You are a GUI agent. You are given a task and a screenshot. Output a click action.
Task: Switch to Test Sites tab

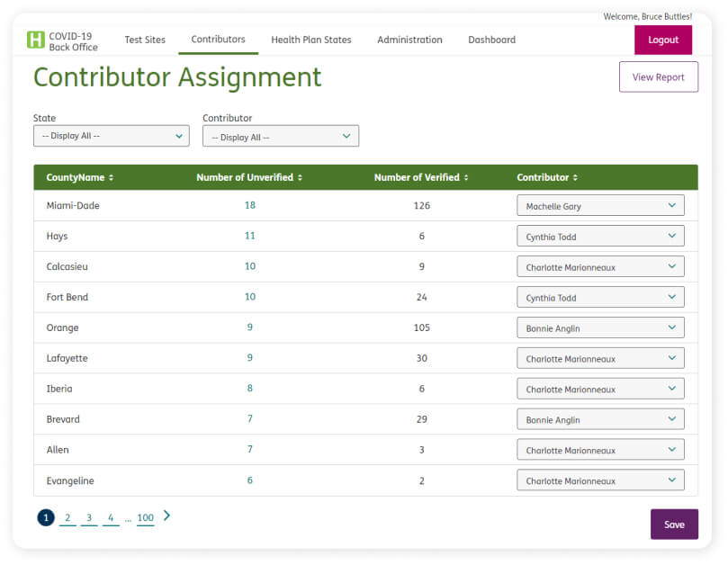tap(145, 40)
